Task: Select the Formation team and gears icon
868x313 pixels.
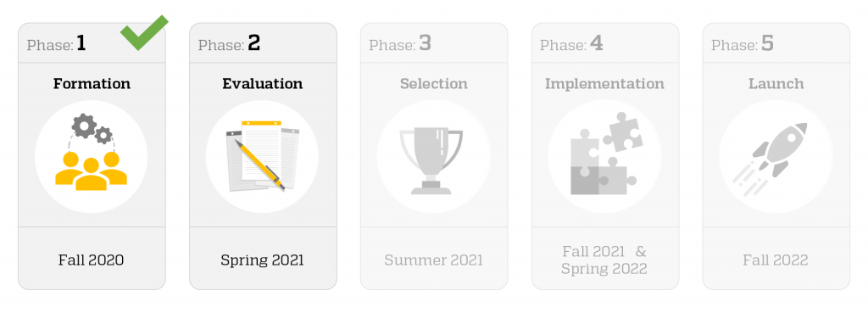Action: (92, 156)
